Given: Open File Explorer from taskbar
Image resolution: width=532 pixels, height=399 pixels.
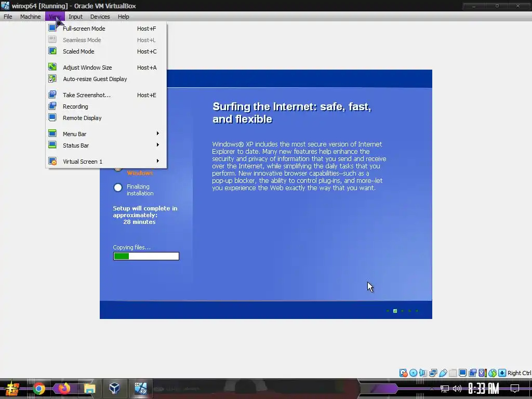Looking at the screenshot, I should point(89,389).
